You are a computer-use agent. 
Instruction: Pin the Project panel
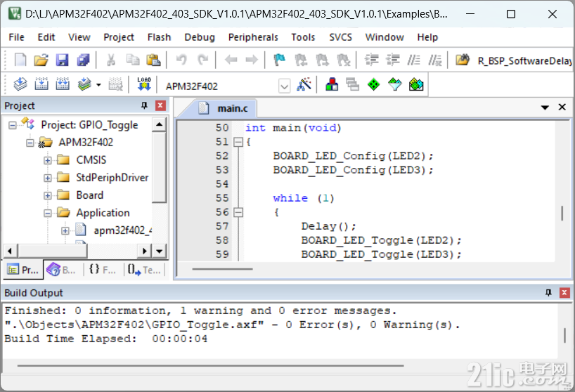coord(144,105)
